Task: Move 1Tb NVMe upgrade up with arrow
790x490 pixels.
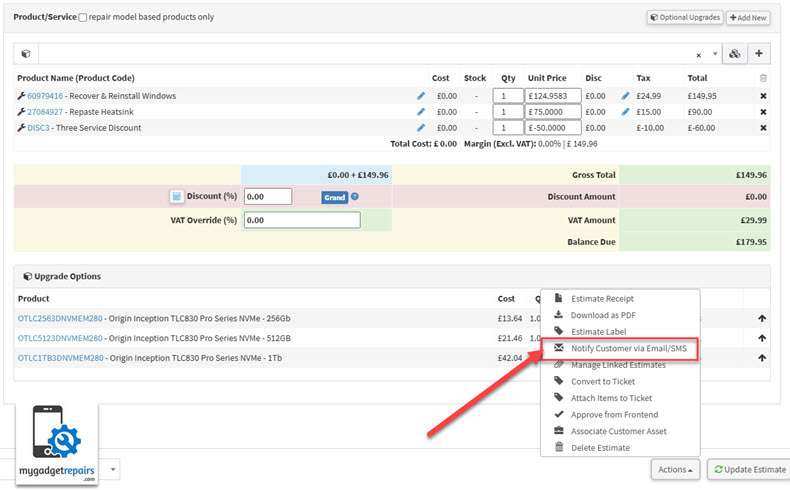Action: [762, 358]
